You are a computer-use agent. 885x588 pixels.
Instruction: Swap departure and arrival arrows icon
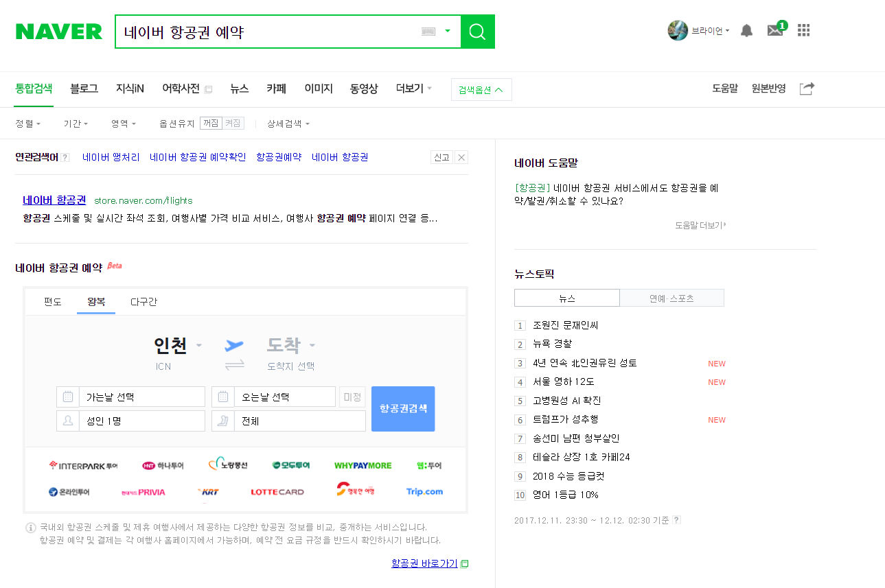coord(234,365)
